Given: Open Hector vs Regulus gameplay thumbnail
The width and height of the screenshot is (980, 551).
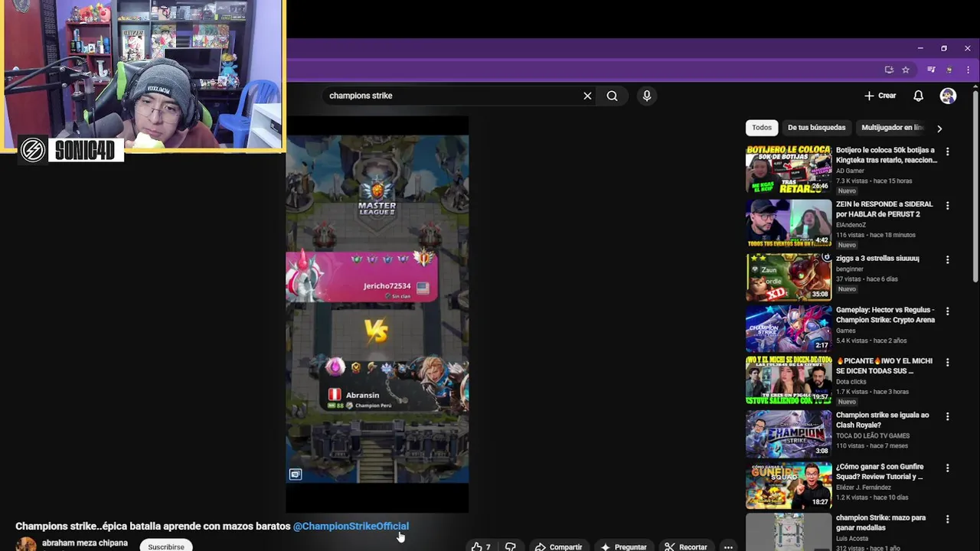Looking at the screenshot, I should (788, 328).
